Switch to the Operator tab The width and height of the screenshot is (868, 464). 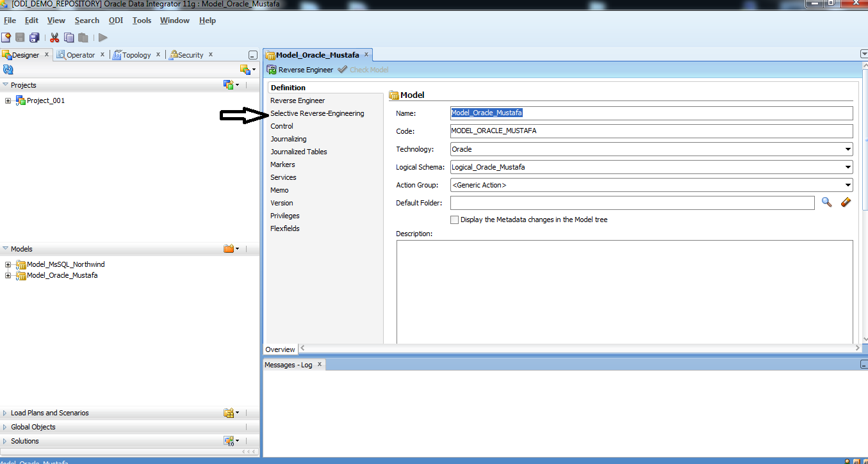point(81,55)
